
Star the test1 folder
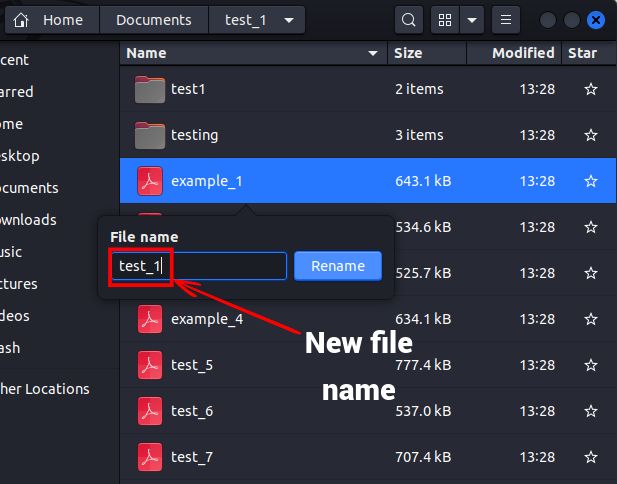(x=591, y=89)
